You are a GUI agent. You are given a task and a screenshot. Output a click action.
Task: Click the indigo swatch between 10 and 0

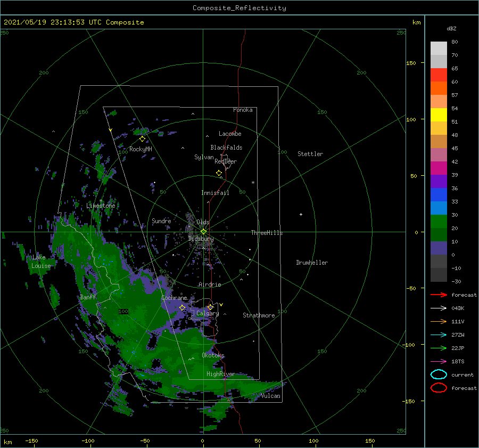(439, 248)
